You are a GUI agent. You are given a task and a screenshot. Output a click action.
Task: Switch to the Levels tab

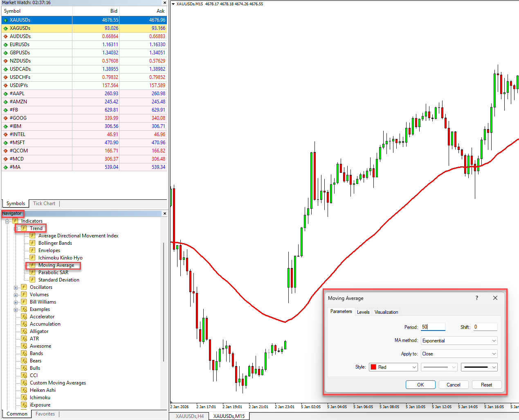pos(363,312)
